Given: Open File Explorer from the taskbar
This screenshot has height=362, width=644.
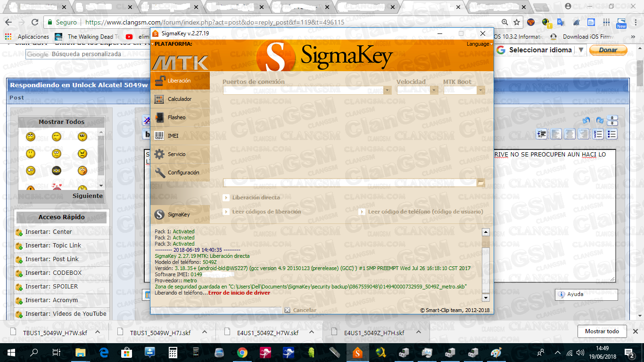Looking at the screenshot, I should tap(81, 352).
